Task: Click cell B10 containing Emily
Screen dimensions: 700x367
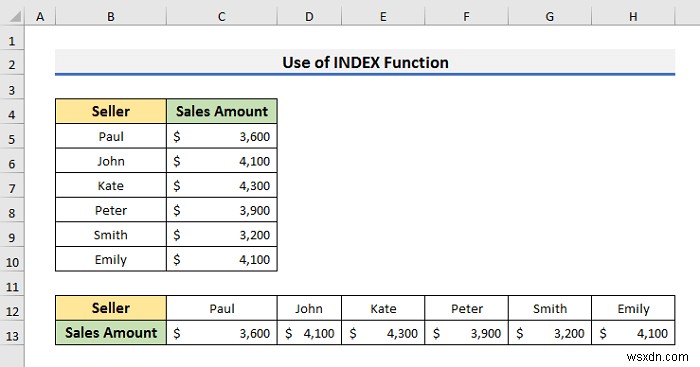Action: (111, 259)
